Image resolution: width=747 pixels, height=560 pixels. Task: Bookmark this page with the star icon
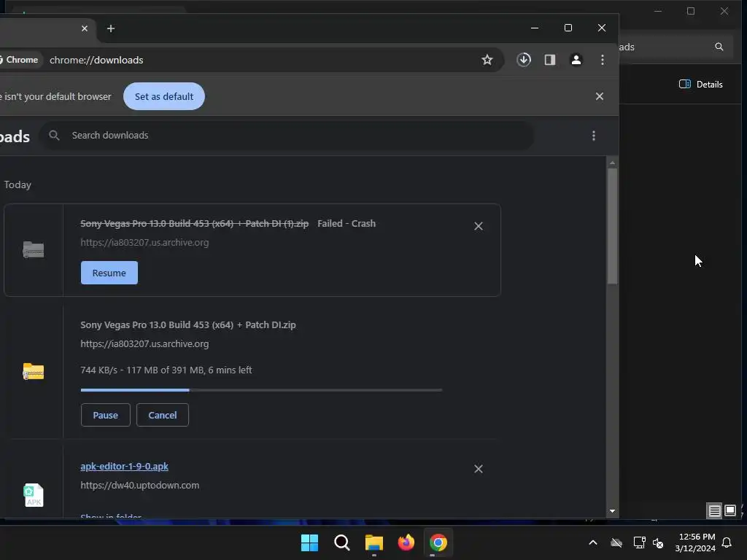point(487,60)
